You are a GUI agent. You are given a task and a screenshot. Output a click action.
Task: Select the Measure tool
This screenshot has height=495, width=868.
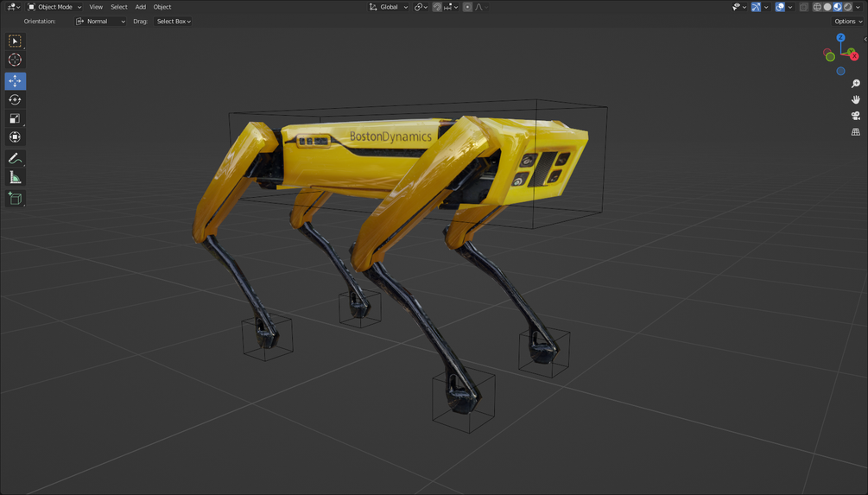(x=15, y=177)
